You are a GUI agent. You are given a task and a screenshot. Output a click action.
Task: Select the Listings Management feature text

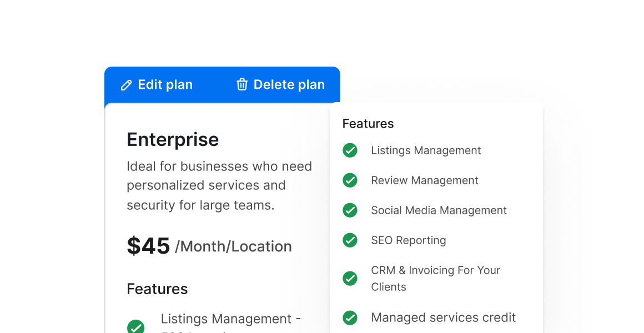426,151
